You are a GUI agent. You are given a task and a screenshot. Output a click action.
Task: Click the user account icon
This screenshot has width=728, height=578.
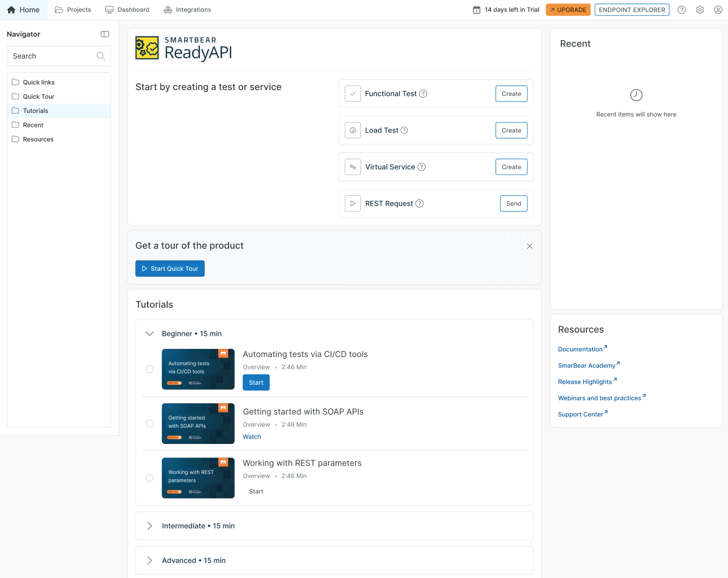pos(718,9)
